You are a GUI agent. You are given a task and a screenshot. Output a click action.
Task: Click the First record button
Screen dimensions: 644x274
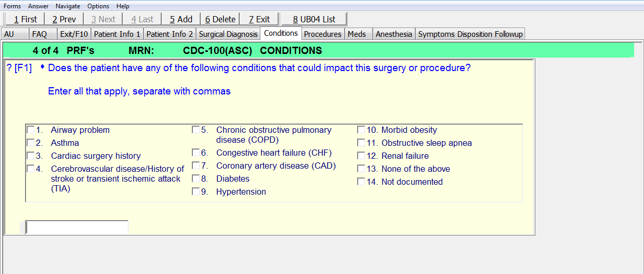[25, 19]
